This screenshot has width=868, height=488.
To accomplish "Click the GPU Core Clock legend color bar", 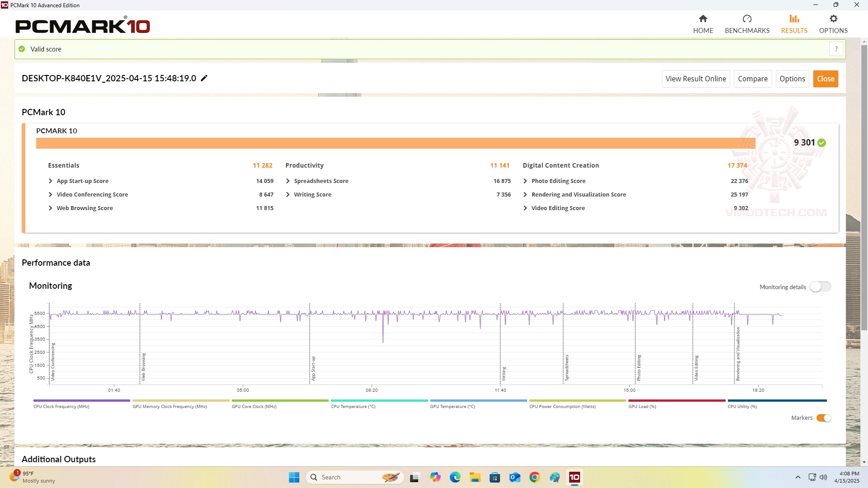I will (x=279, y=400).
